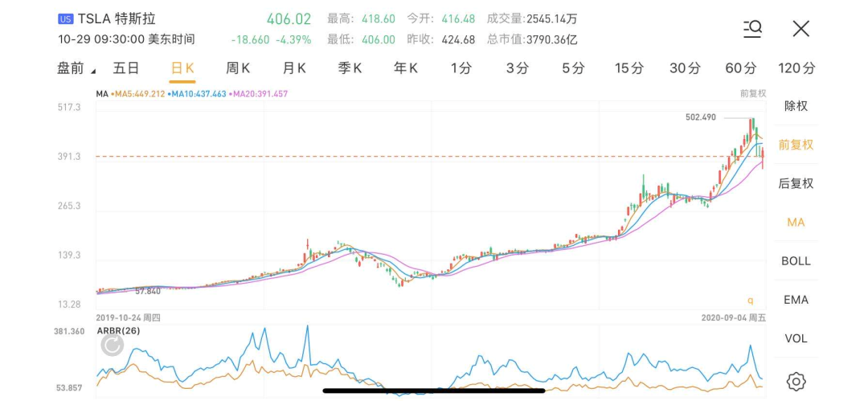Tap the circular refresh icon on ARBR panel

113,346
